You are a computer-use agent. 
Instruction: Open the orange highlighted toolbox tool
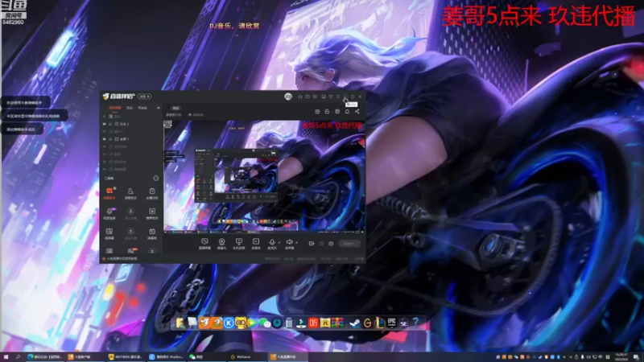coord(109,193)
